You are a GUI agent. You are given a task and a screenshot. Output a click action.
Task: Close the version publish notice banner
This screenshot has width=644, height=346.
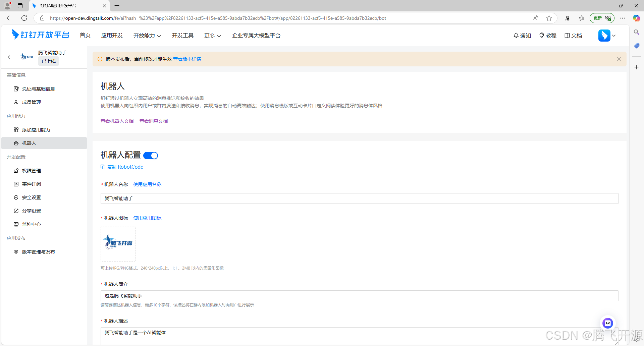[x=619, y=59]
